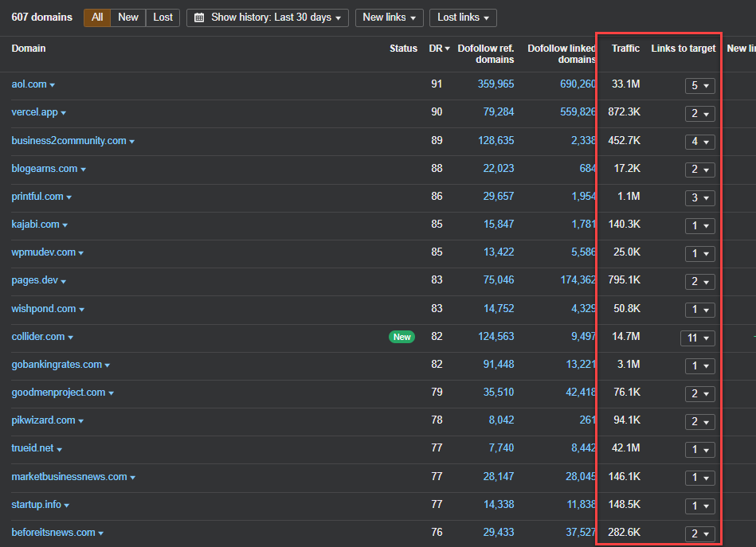
Task: Open the Show history: Last 30 days dropdown
Action: (x=268, y=18)
